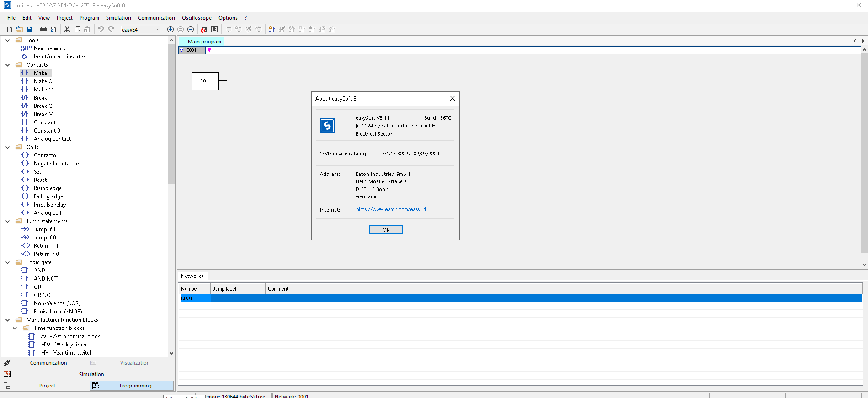Click the scroll-down arrow of tree panel
The height and width of the screenshot is (398, 868).
(171, 353)
